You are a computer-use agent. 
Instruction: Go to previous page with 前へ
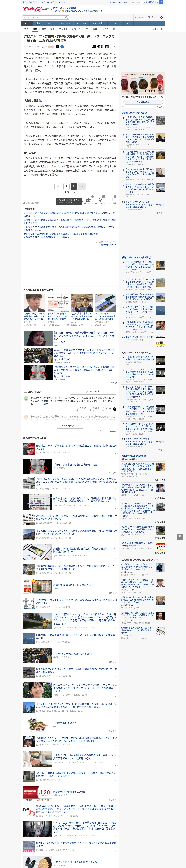(59, 186)
